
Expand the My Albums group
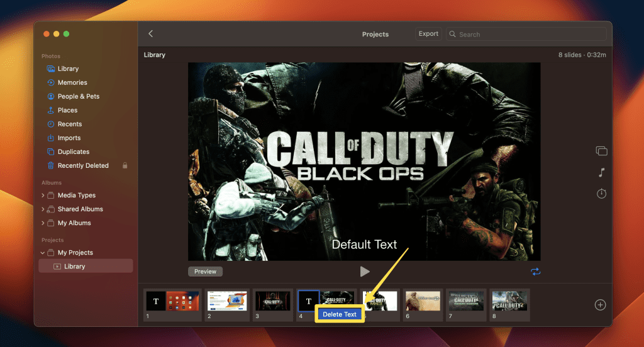pyautogui.click(x=43, y=223)
